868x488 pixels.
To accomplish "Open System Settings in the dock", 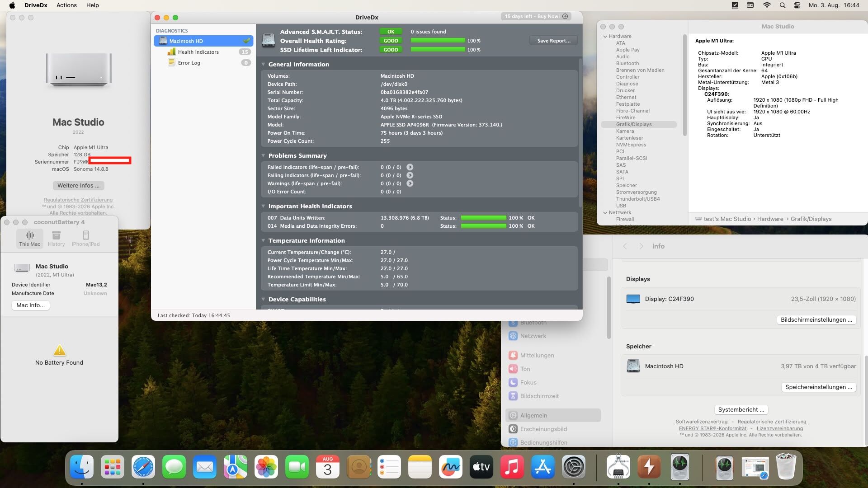I will tap(574, 467).
